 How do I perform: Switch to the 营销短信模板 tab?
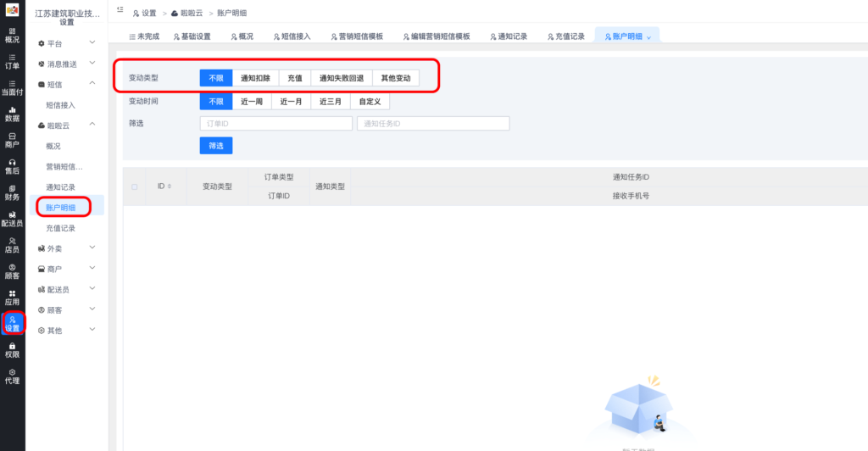click(357, 36)
